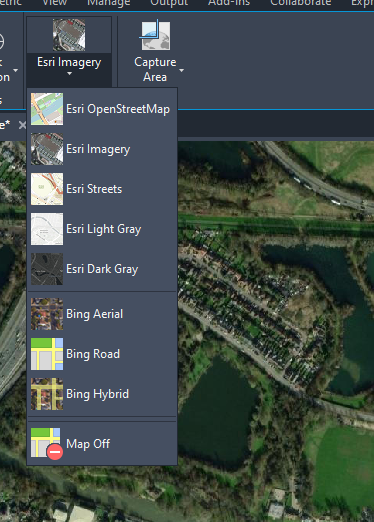Select the Esri Dark Gray thumbnail
Image resolution: width=374 pixels, height=522 pixels.
47,269
